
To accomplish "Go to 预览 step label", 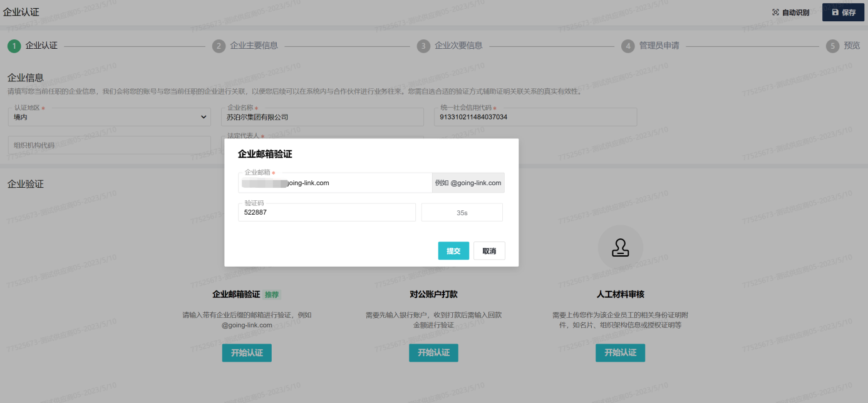I will pyautogui.click(x=852, y=46).
